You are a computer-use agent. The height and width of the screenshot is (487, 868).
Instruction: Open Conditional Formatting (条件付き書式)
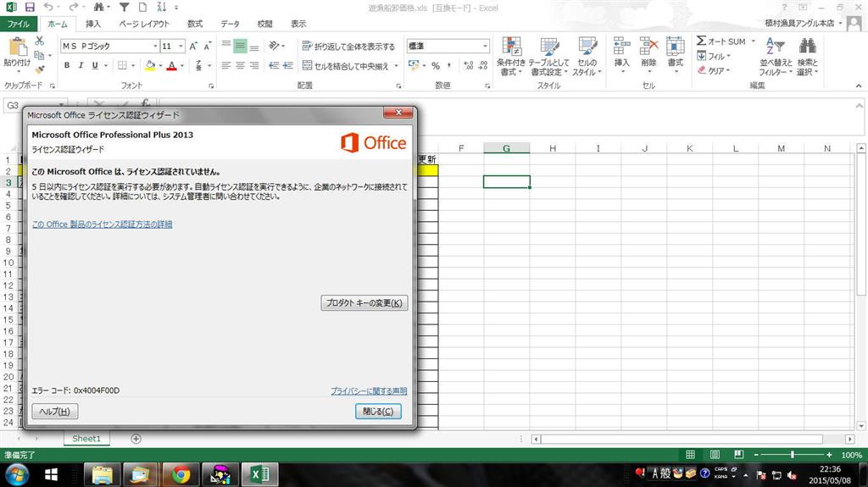click(511, 57)
